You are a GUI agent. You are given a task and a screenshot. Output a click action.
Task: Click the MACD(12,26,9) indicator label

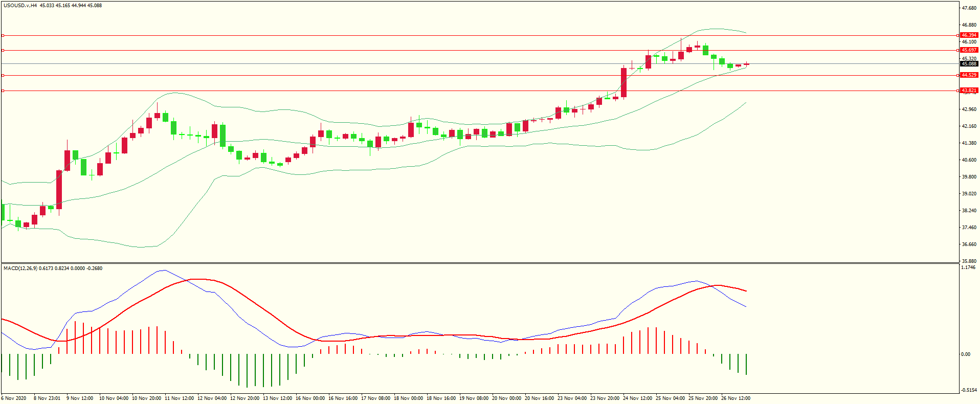point(20,268)
